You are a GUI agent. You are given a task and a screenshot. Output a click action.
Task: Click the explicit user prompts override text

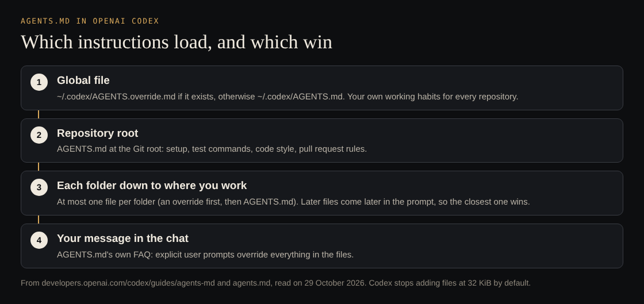pos(205,255)
